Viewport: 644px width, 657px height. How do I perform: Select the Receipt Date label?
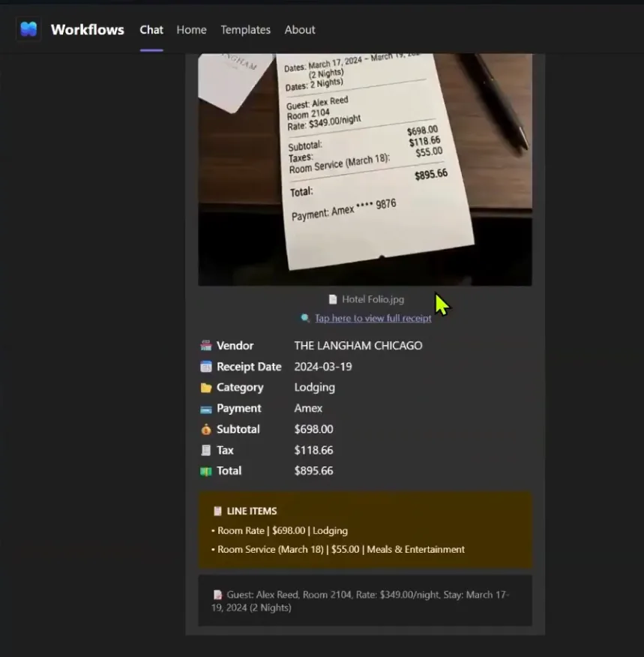(249, 367)
